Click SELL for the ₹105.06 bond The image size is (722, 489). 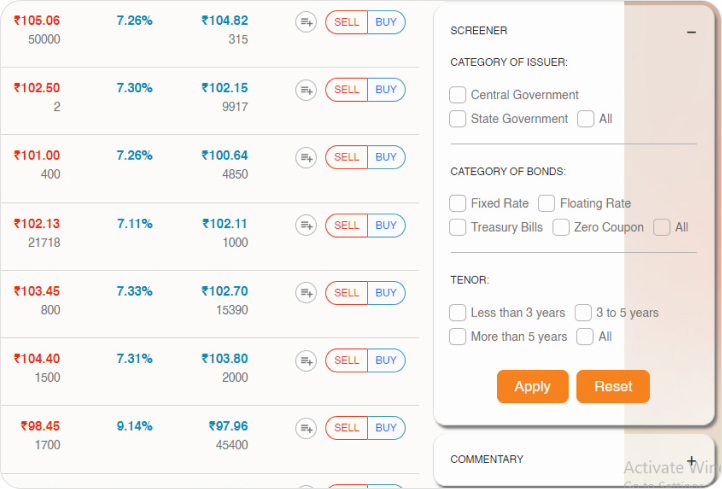click(x=347, y=22)
